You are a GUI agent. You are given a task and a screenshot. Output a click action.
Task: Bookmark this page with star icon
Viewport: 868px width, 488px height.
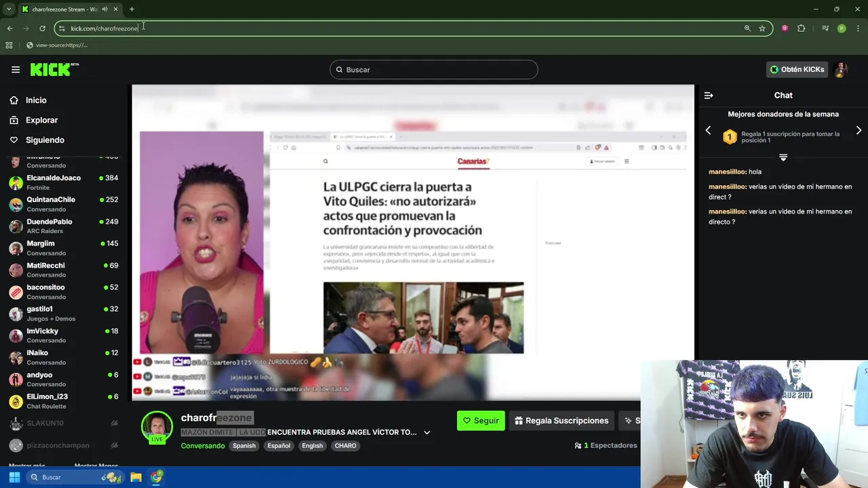point(762,28)
